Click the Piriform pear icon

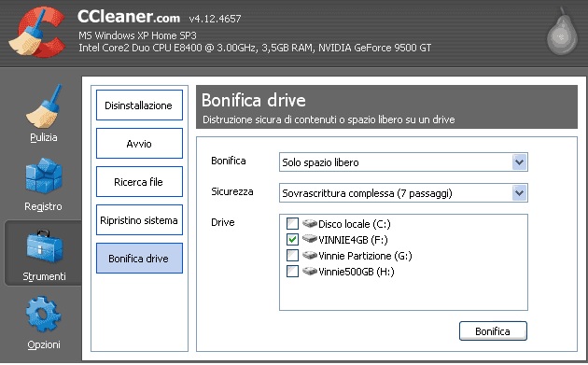click(x=561, y=32)
